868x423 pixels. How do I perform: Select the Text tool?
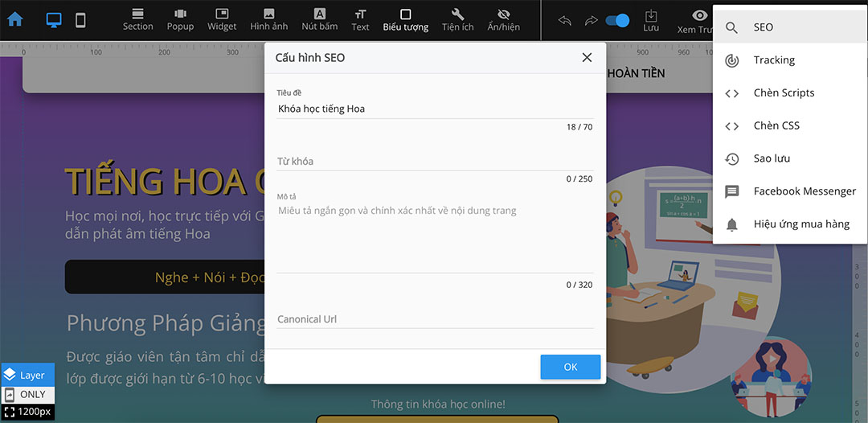pyautogui.click(x=360, y=20)
